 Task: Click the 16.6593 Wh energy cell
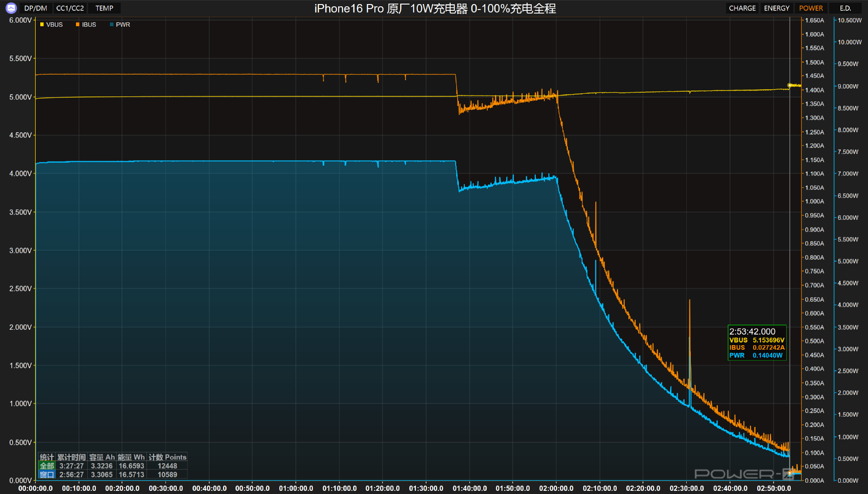[132, 466]
